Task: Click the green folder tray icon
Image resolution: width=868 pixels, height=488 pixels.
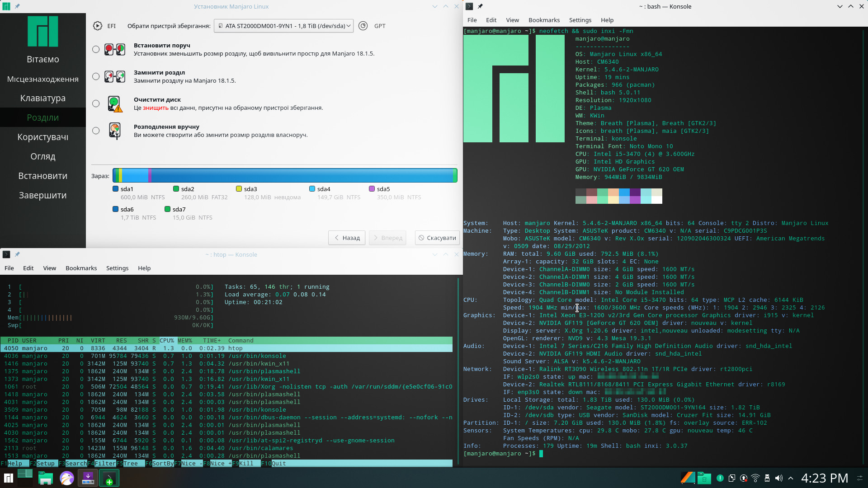Action: (x=704, y=478)
